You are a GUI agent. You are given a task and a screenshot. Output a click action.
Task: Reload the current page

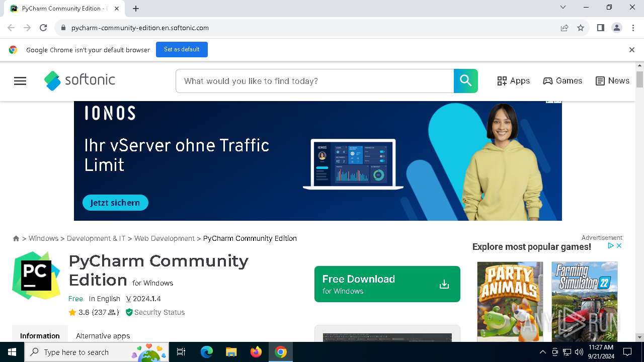(x=43, y=28)
